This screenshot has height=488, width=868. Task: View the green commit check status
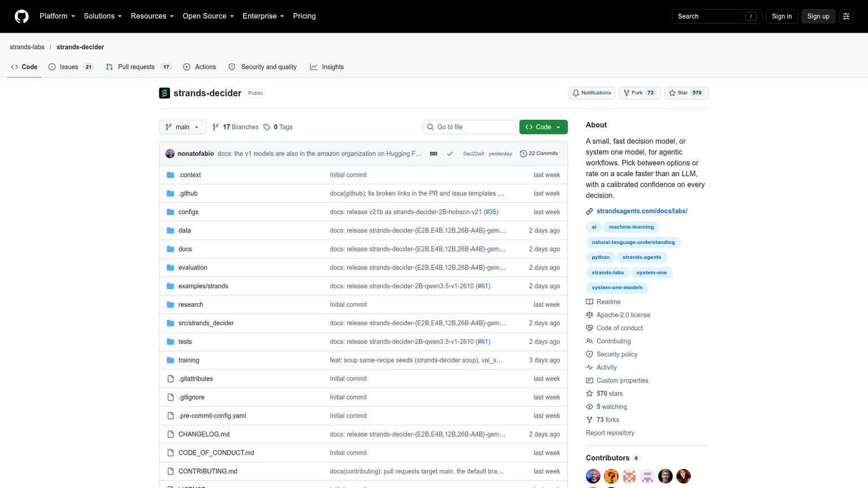click(x=450, y=154)
